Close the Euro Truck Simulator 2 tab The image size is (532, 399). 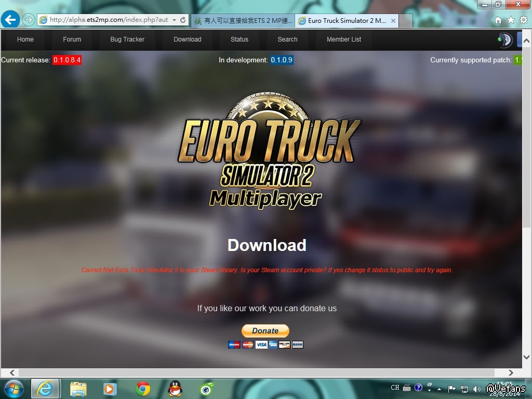393,21
